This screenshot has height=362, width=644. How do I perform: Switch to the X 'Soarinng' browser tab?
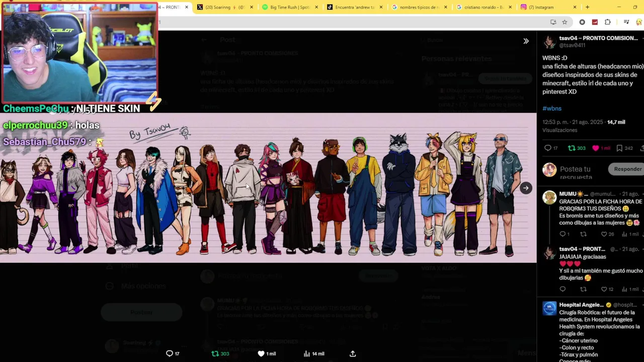coord(224,7)
